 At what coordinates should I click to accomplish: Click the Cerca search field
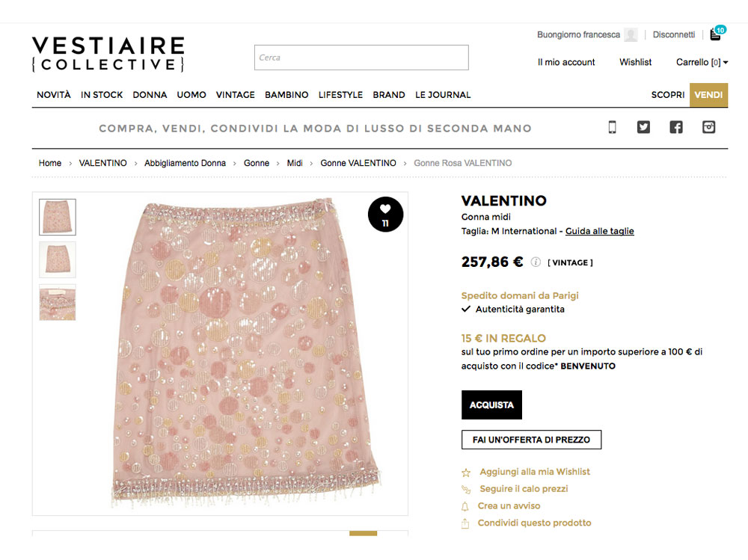[361, 58]
